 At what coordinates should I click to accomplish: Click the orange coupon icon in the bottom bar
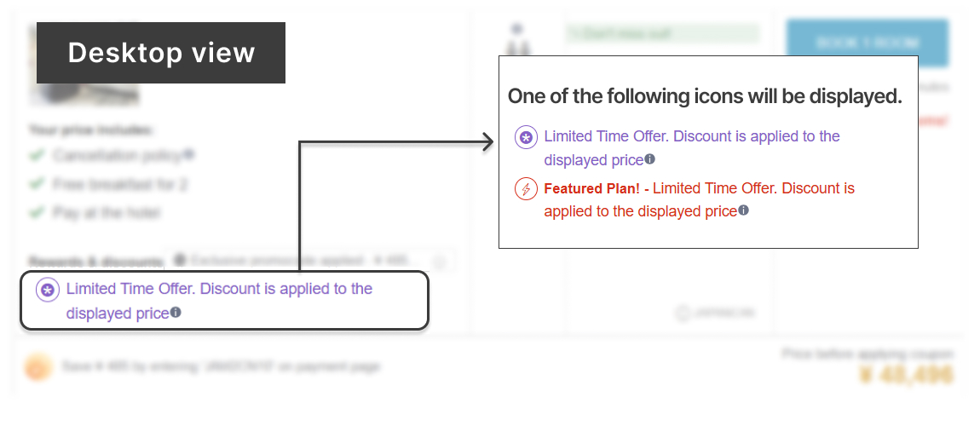pyautogui.click(x=37, y=366)
